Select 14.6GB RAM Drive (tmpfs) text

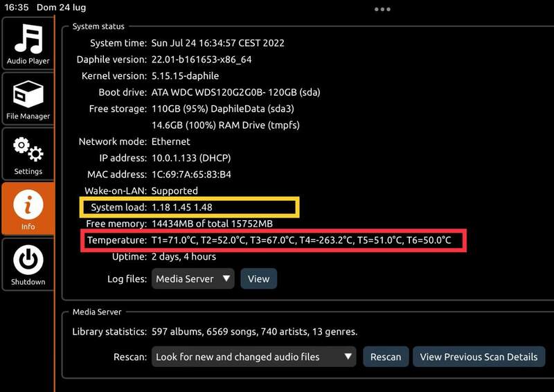pos(226,125)
